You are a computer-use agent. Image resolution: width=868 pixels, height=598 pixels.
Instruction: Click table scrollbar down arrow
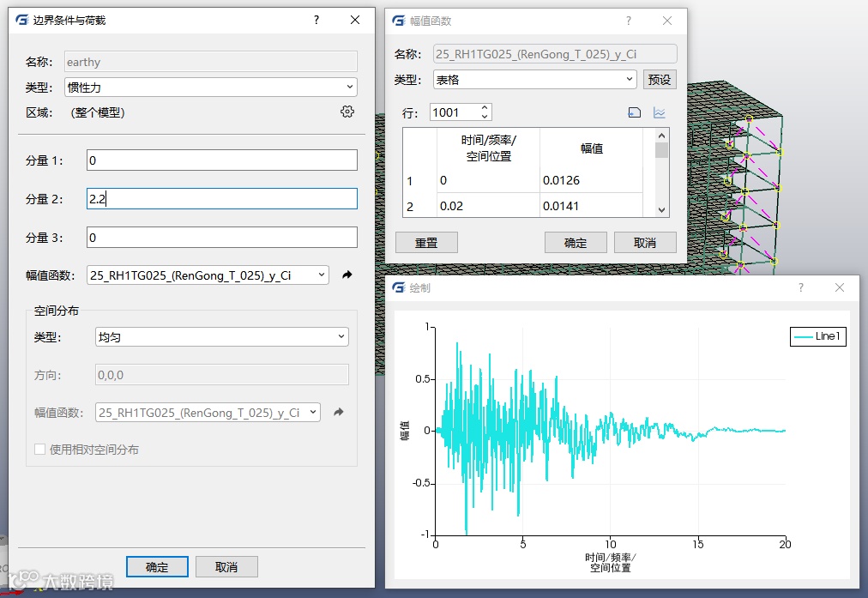point(661,210)
